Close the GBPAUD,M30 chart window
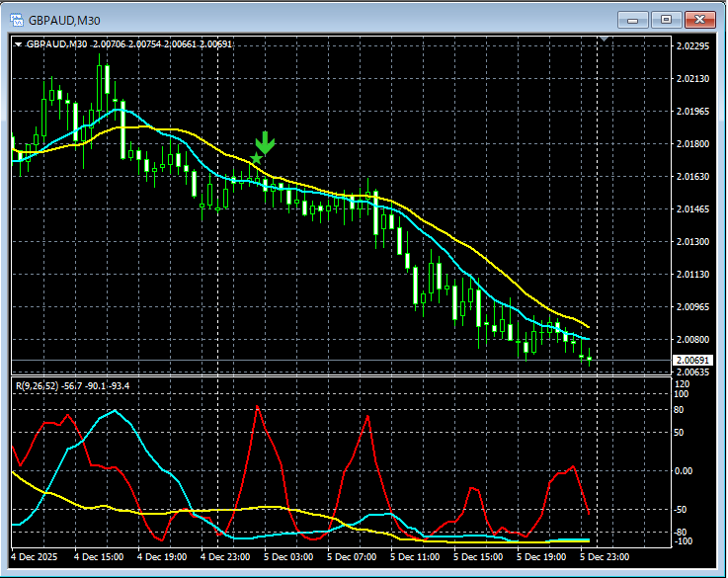The height and width of the screenshot is (578, 728). pyautogui.click(x=700, y=19)
